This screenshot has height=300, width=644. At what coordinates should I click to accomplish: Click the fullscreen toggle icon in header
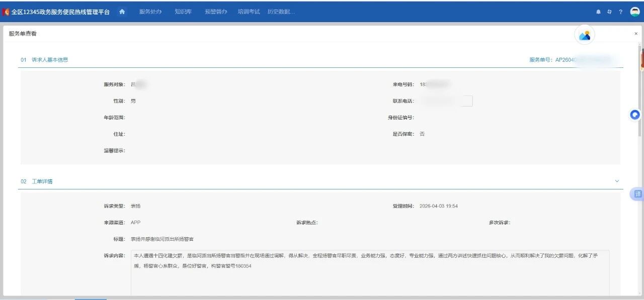[x=609, y=12]
